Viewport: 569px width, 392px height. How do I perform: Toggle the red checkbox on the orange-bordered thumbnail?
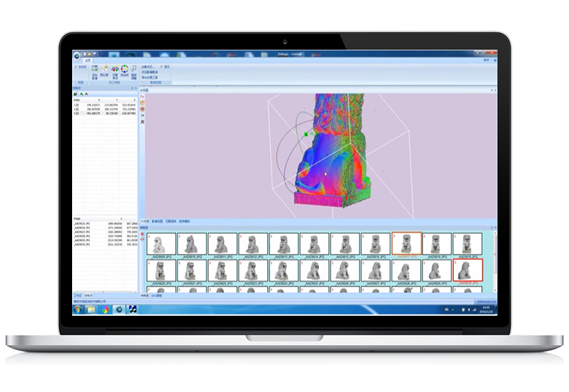click(394, 235)
